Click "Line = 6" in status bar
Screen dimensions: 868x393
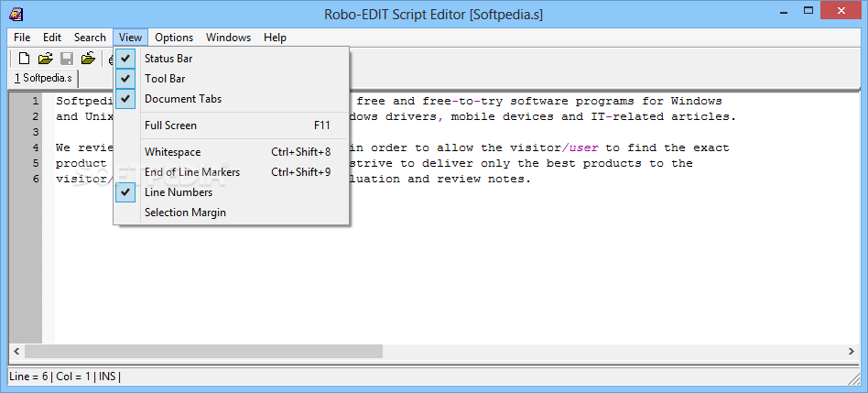(x=28, y=377)
